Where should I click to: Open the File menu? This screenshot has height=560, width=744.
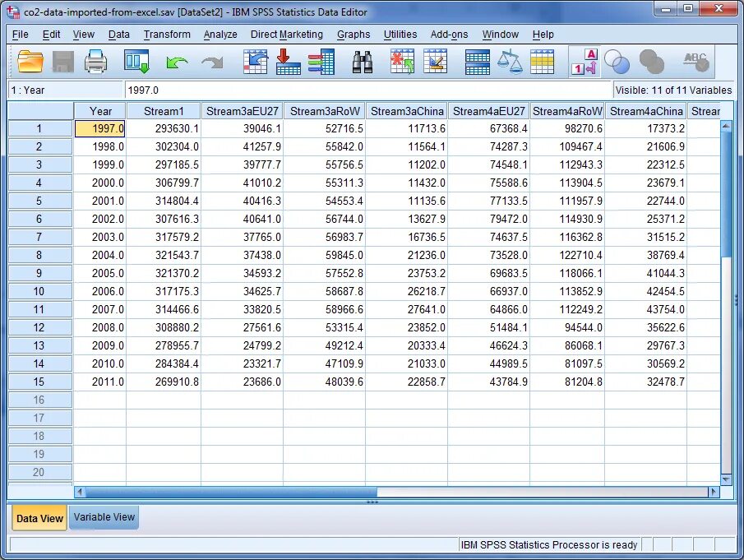20,35
